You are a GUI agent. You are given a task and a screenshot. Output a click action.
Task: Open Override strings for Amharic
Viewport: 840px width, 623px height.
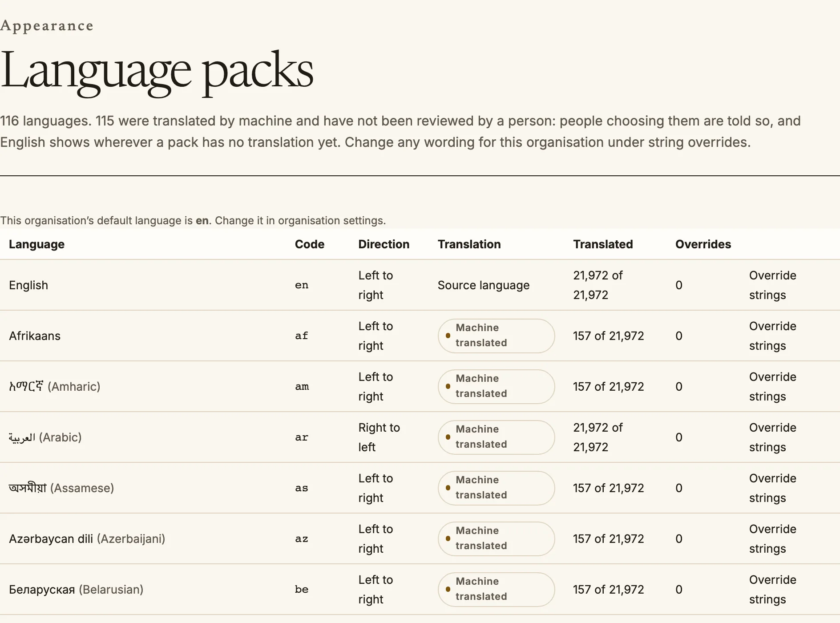tap(772, 387)
